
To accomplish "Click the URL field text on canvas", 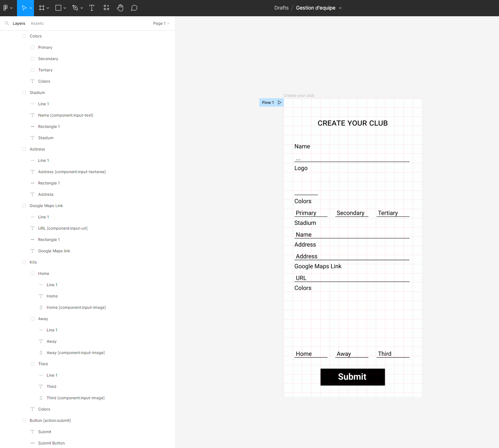I will point(301,278).
